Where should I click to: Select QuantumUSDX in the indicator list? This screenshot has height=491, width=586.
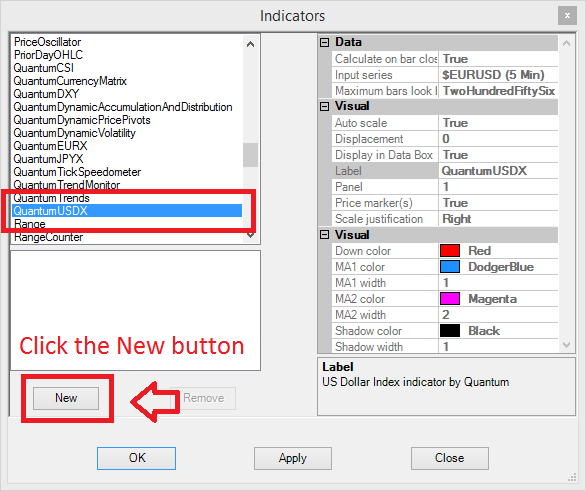[x=127, y=211]
